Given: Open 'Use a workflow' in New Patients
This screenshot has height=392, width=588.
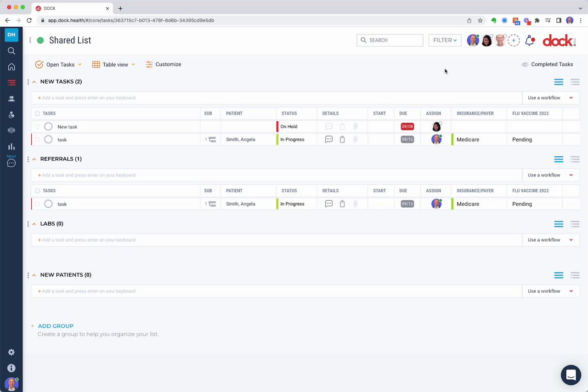Looking at the screenshot, I should coord(550,291).
